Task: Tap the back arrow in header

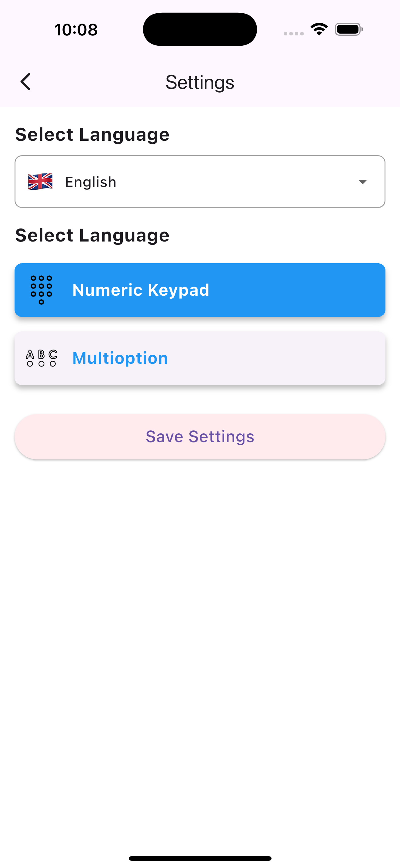Action: click(26, 82)
